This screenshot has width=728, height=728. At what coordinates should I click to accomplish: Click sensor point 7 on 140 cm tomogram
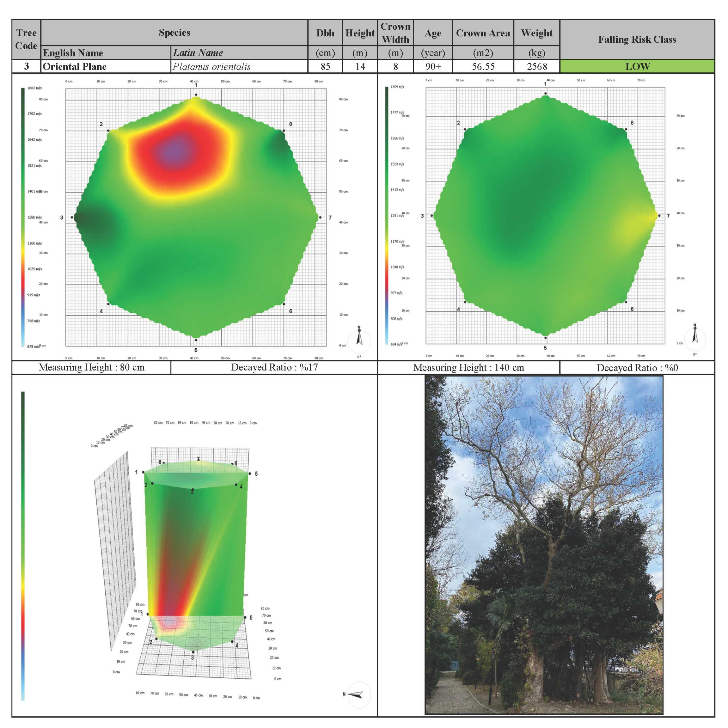[659, 216]
